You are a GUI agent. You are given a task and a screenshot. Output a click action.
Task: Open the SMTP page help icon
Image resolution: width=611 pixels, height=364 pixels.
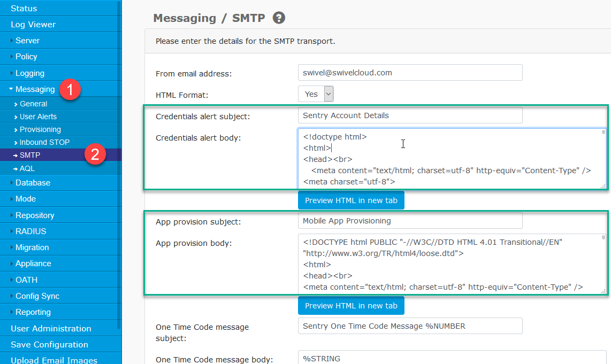coord(278,18)
